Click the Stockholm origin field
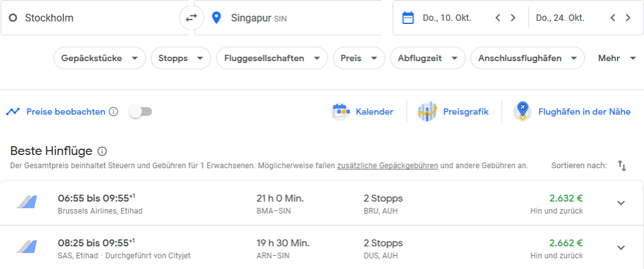Screen dimensions: 644x269 tap(95, 18)
